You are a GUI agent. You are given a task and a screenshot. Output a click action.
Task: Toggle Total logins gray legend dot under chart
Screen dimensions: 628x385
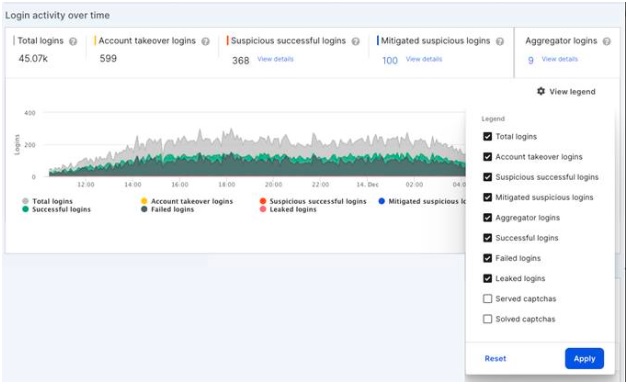26,201
